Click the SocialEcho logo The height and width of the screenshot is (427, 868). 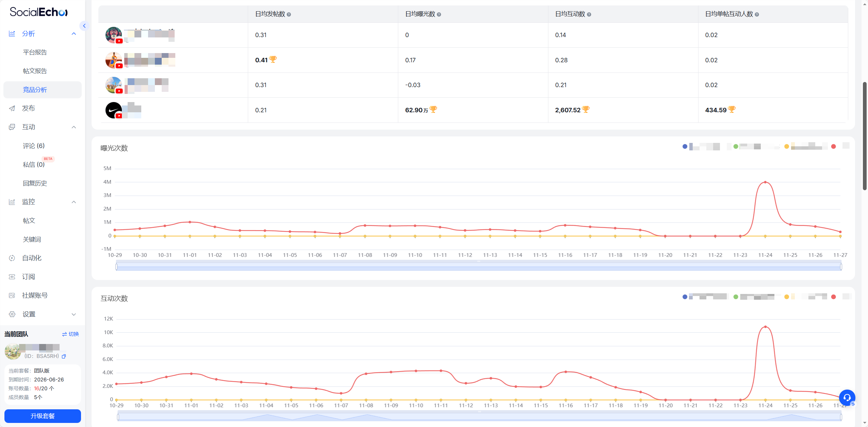(38, 12)
